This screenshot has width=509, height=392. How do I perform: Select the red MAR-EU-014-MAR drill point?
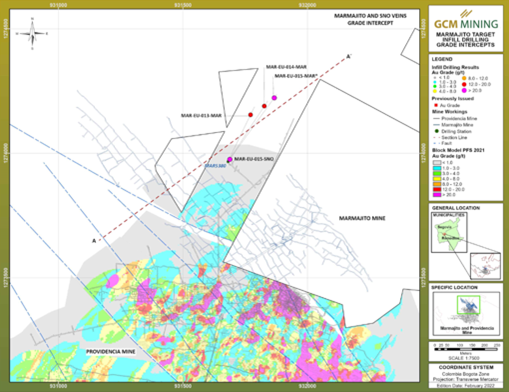coord(264,106)
